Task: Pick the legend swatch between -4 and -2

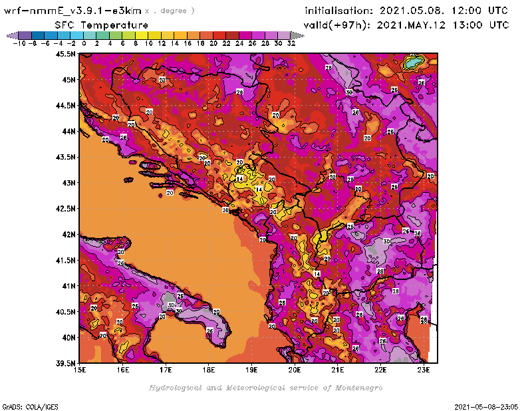Action: [x=64, y=35]
